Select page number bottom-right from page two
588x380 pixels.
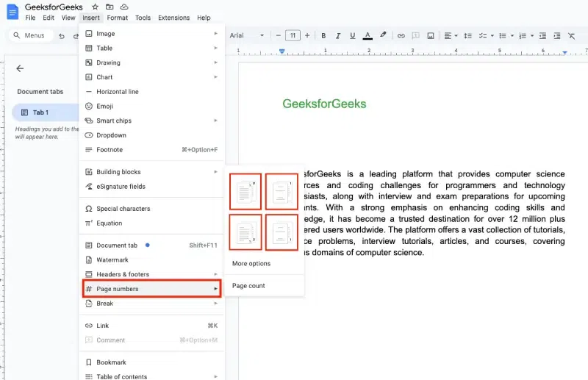click(x=282, y=232)
